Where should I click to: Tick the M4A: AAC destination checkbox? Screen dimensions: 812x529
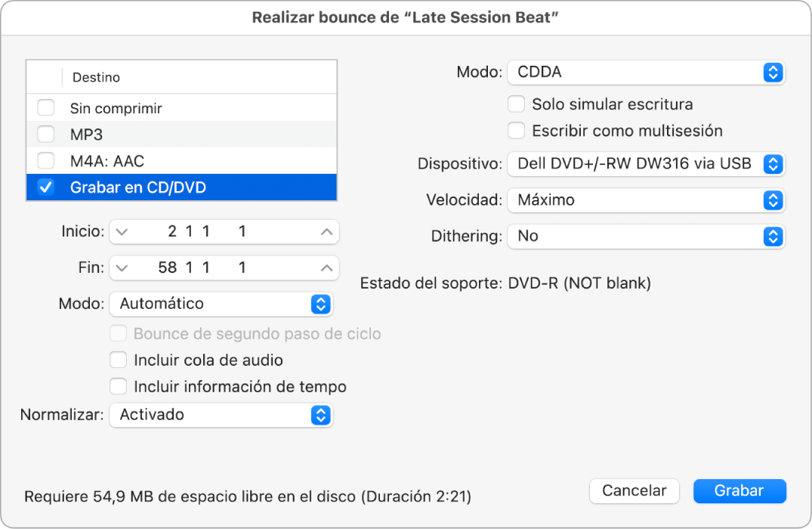(x=46, y=161)
